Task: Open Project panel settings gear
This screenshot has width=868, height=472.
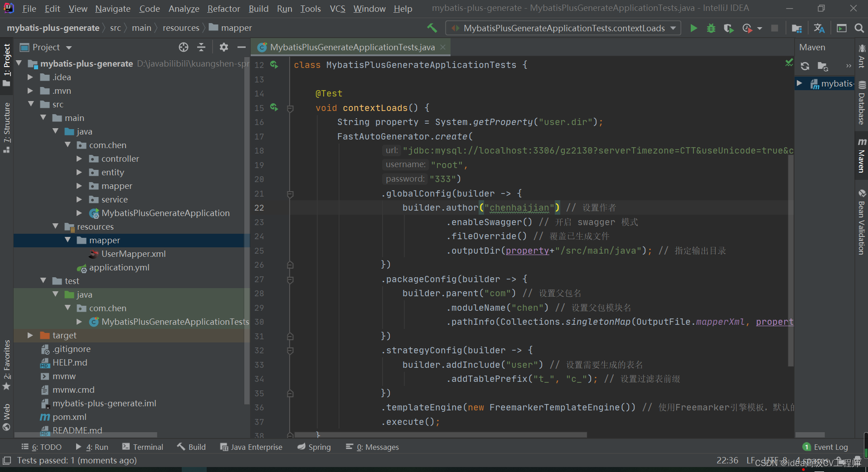Action: (x=223, y=47)
